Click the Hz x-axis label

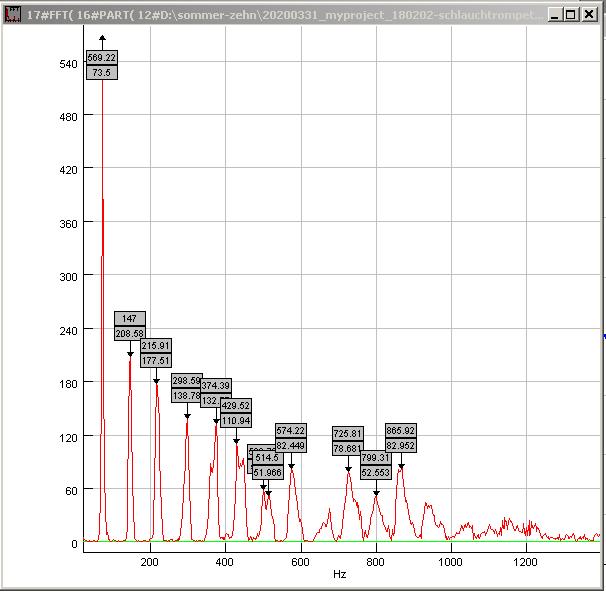(x=340, y=575)
